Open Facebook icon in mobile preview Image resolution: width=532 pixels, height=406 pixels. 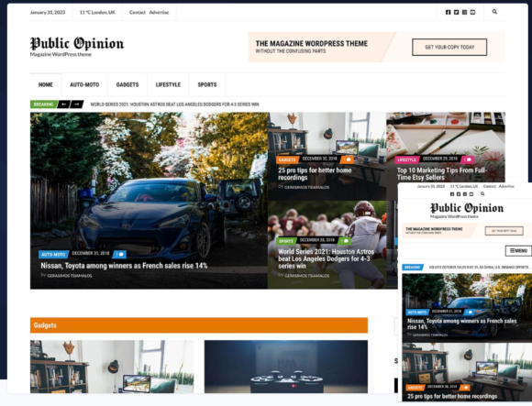[452, 194]
